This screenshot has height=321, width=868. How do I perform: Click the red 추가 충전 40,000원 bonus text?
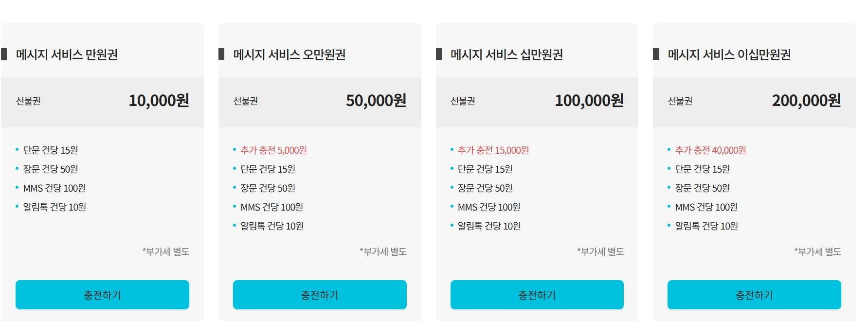tap(711, 150)
